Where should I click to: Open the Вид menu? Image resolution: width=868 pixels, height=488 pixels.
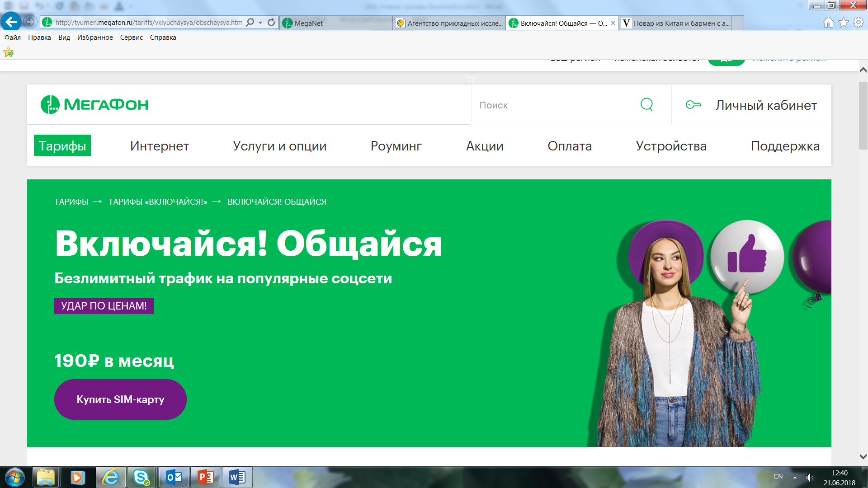pyautogui.click(x=64, y=38)
